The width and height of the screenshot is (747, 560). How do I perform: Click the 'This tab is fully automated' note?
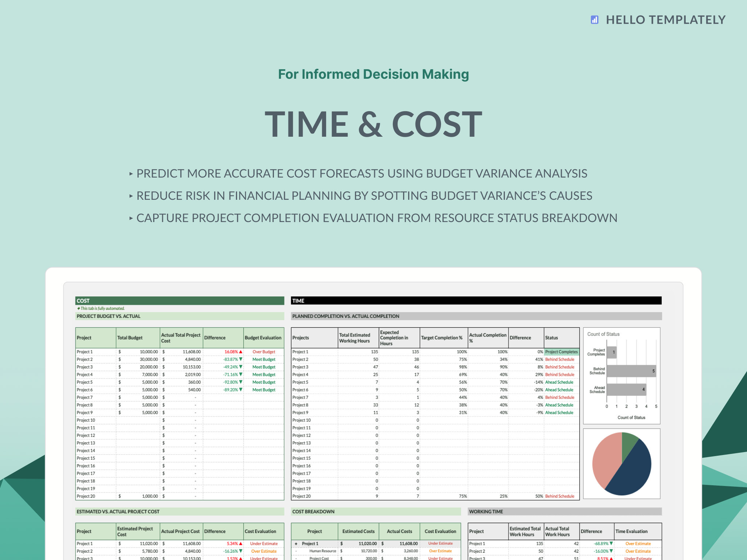pyautogui.click(x=101, y=308)
